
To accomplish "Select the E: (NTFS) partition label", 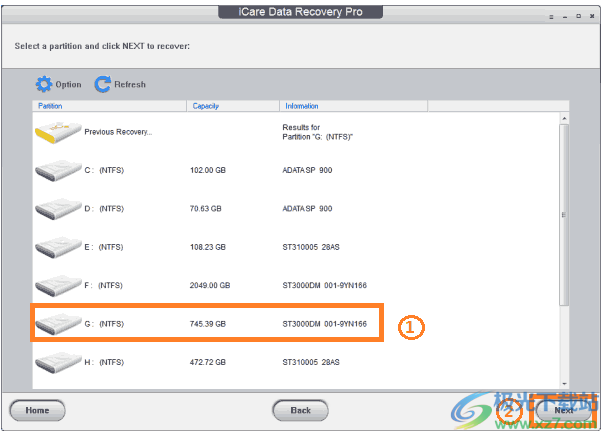I will click(x=104, y=247).
